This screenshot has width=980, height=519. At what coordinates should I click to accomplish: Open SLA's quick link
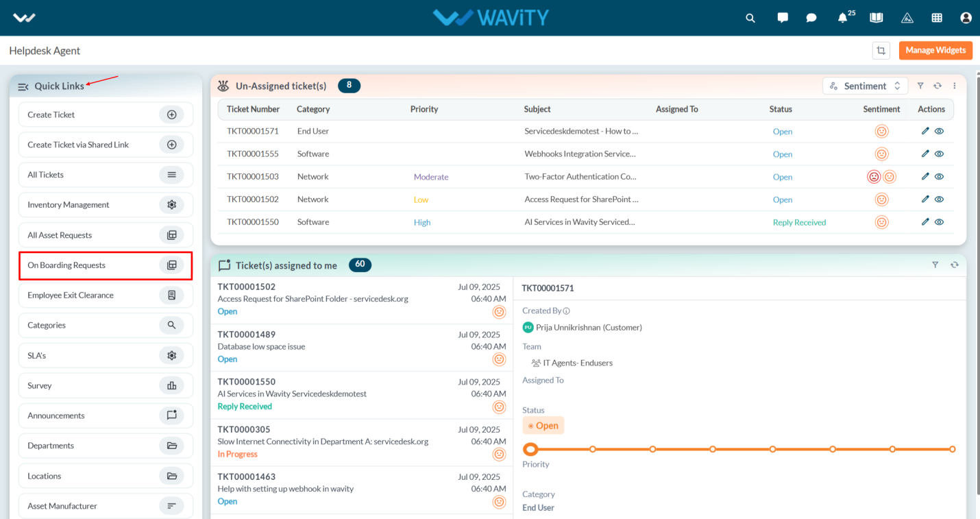(106, 356)
